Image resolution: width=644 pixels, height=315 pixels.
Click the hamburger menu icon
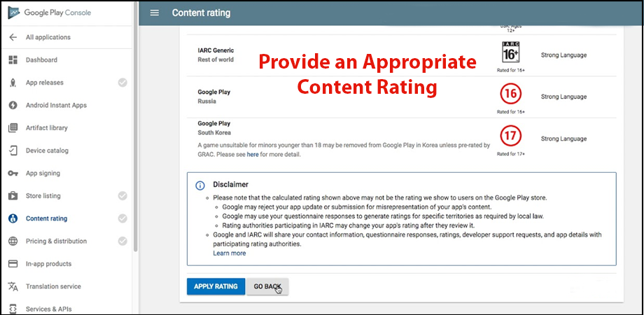[155, 13]
